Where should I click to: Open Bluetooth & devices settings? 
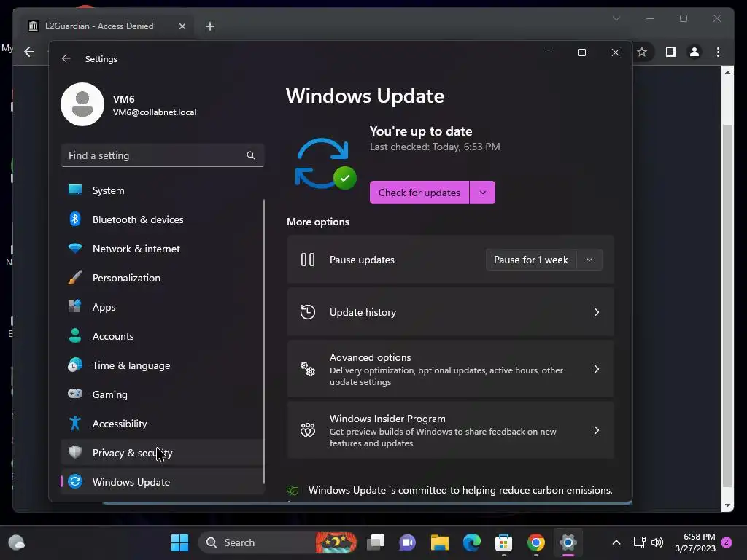point(162,219)
